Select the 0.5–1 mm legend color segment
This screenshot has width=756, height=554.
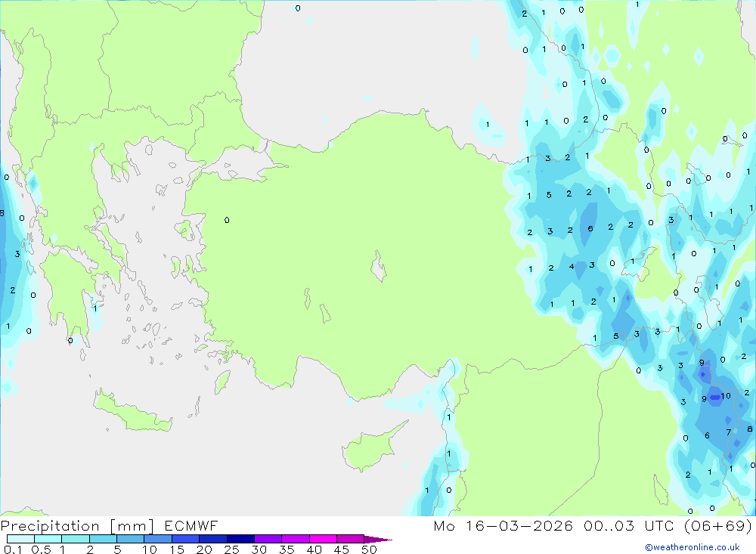tap(48, 539)
